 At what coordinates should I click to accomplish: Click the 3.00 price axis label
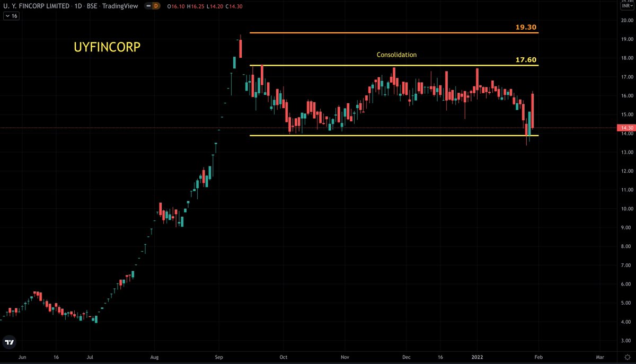[627, 341]
